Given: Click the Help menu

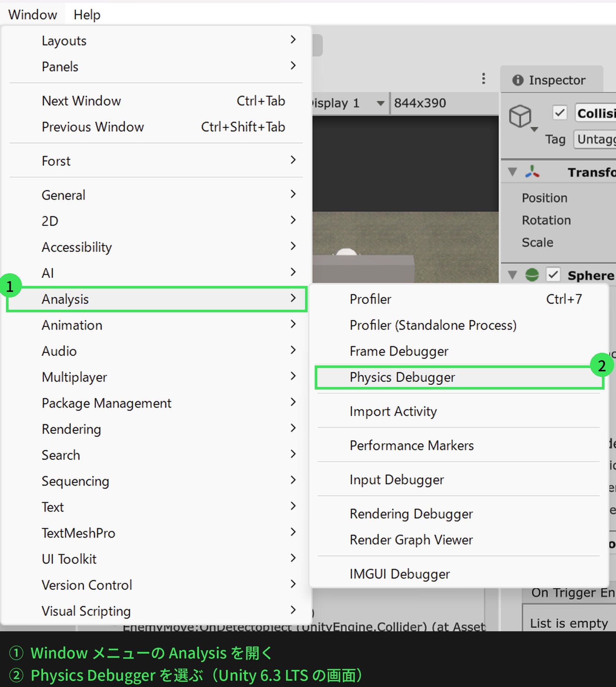Looking at the screenshot, I should click(x=87, y=15).
